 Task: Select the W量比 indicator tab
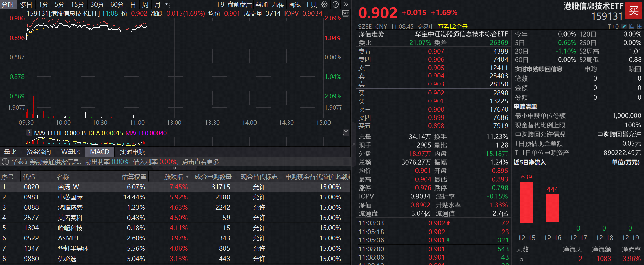71,152
